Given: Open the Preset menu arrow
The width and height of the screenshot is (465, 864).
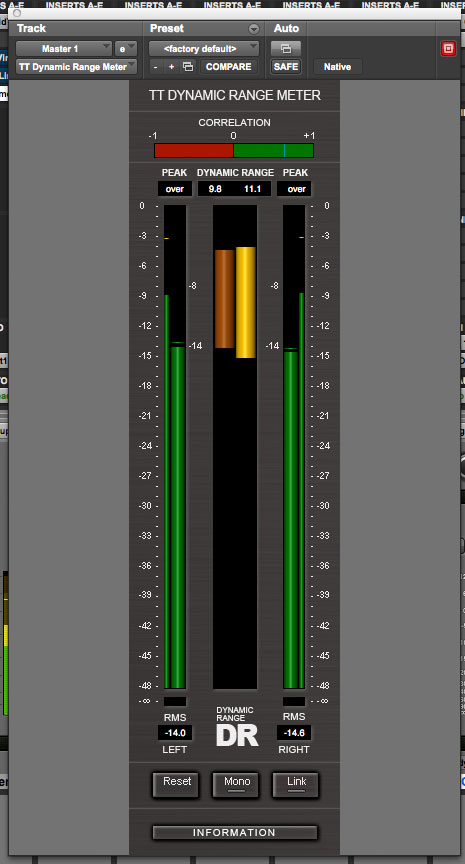Looking at the screenshot, I should pyautogui.click(x=253, y=29).
